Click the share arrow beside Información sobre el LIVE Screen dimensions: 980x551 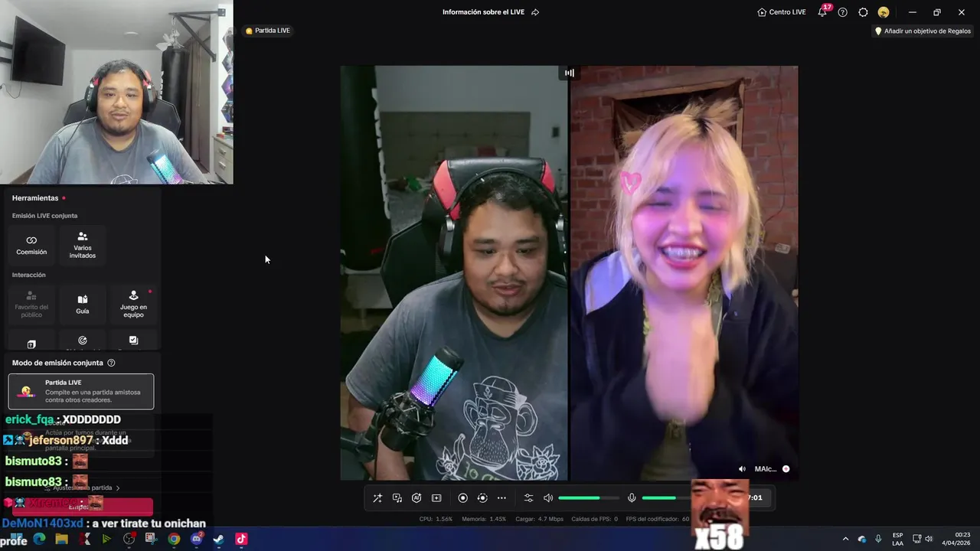(x=535, y=12)
